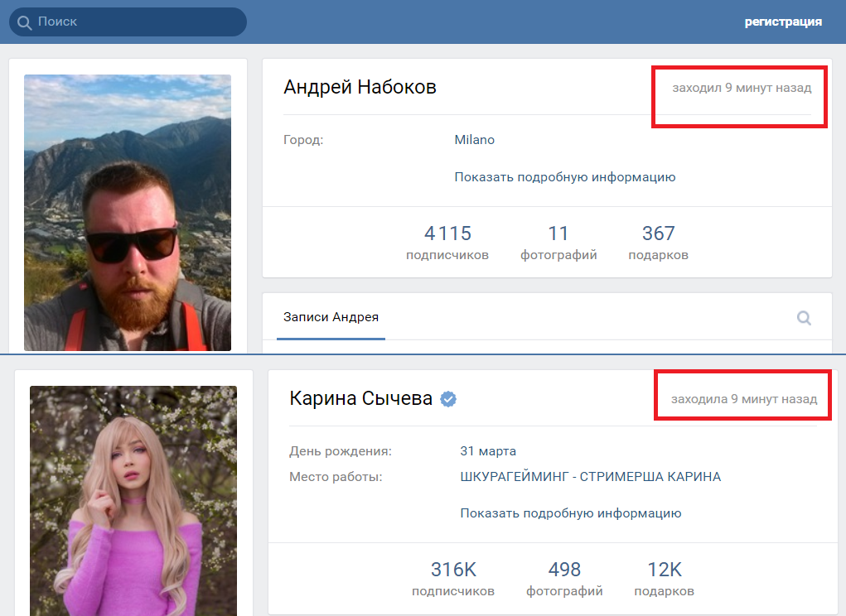Click the Город: label
The height and width of the screenshot is (616, 846).
tap(303, 140)
